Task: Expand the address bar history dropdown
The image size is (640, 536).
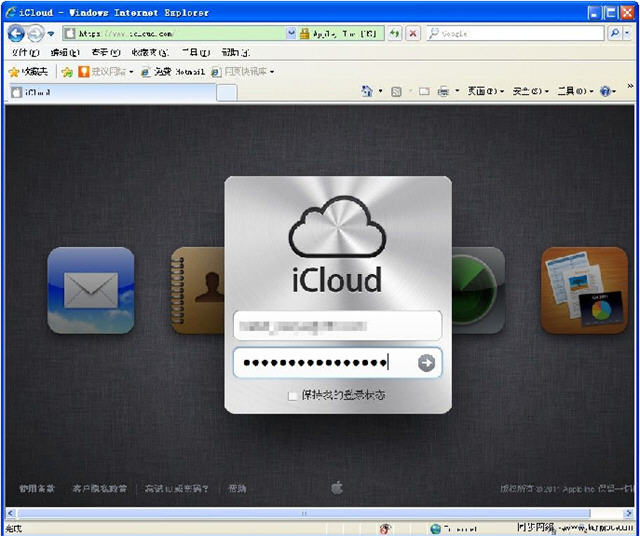Action: [291, 33]
